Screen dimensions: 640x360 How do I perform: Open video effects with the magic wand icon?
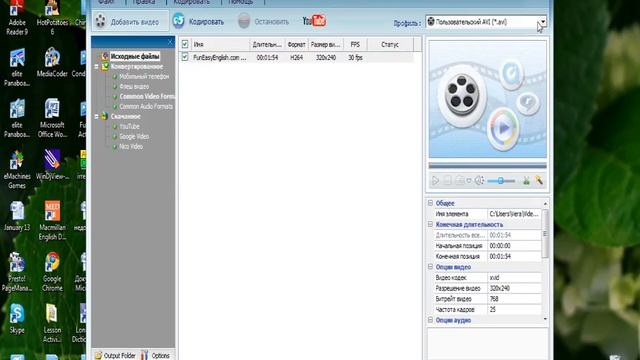[539, 180]
